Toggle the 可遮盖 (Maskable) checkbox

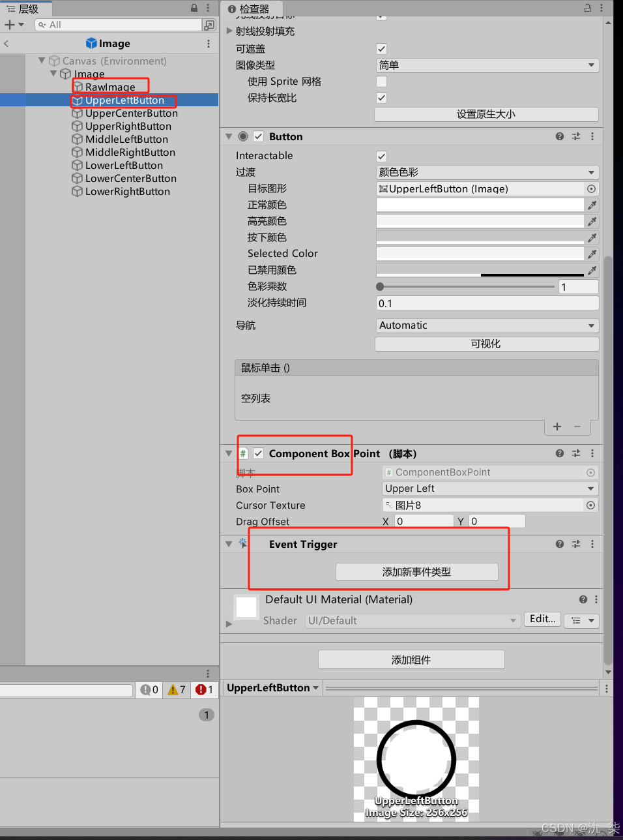pyautogui.click(x=382, y=49)
